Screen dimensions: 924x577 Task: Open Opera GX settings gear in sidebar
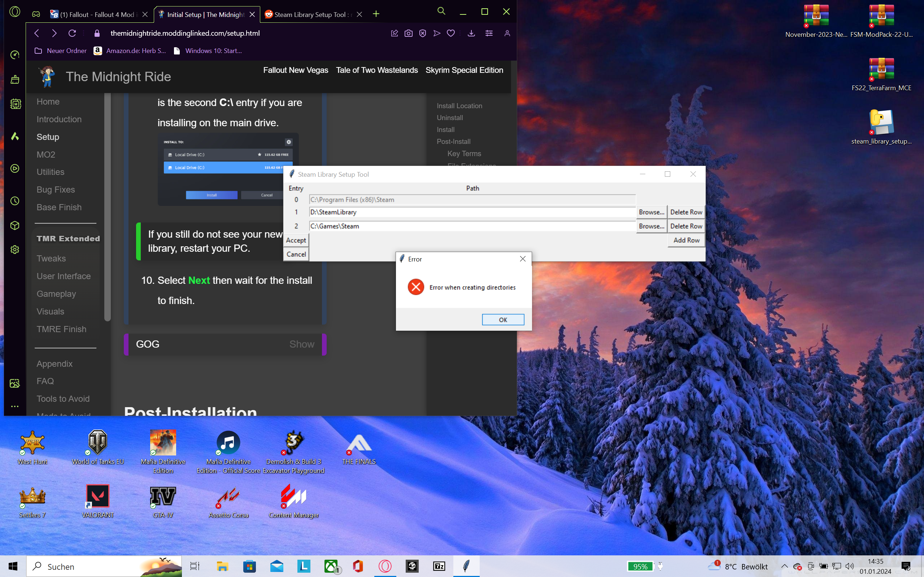click(14, 250)
